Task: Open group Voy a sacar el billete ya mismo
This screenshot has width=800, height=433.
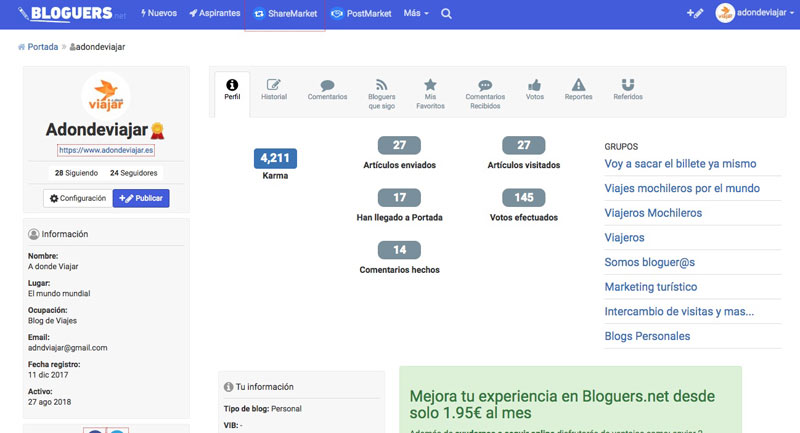Action: [680, 164]
